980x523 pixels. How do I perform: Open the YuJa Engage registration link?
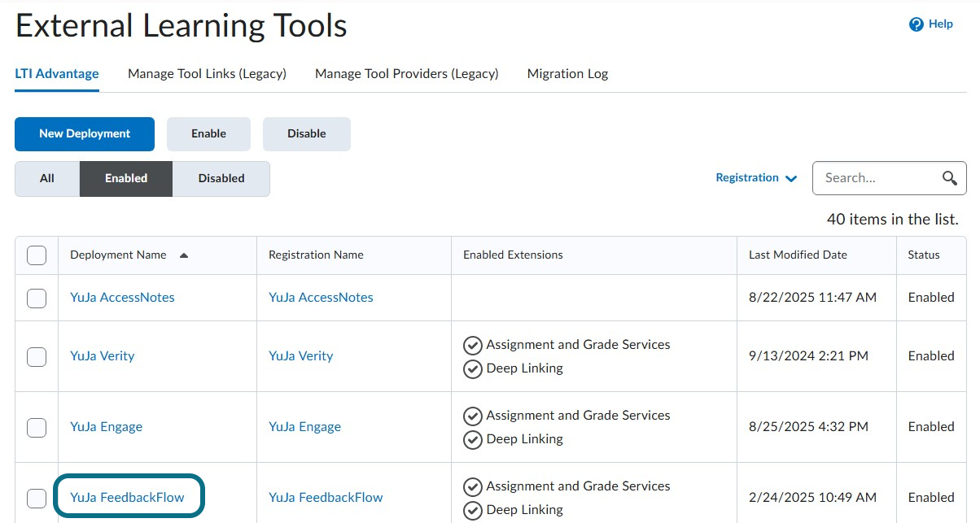tap(304, 427)
